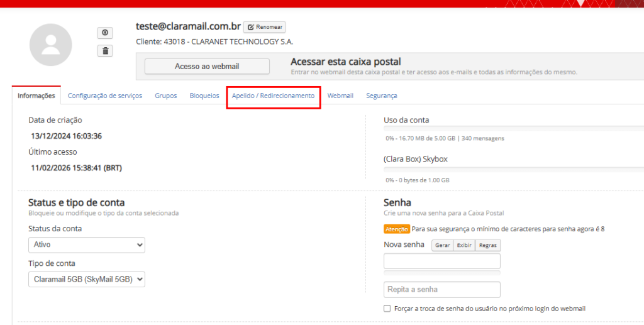Go to the Bloqueios tab

[x=204, y=96]
